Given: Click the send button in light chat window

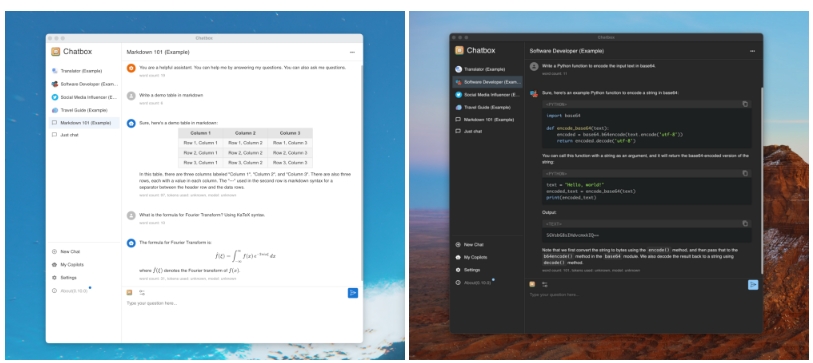Looking at the screenshot, I should pos(353,293).
